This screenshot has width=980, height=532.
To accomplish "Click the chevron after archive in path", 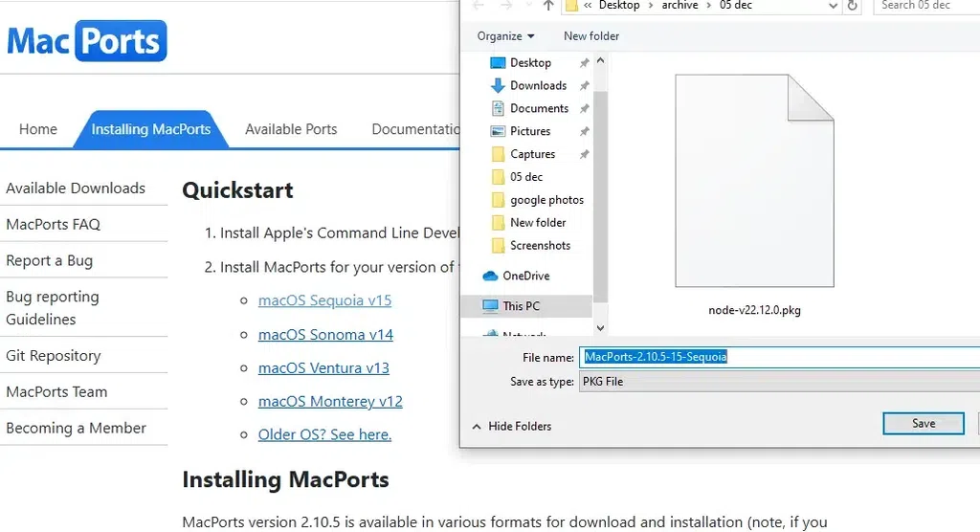I will (709, 6).
